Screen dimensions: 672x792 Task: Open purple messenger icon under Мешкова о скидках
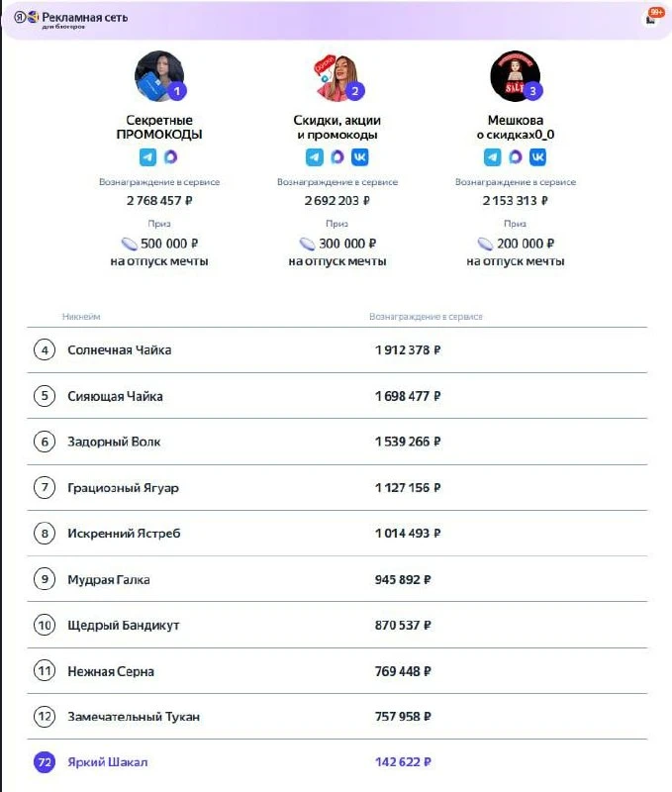coord(515,157)
